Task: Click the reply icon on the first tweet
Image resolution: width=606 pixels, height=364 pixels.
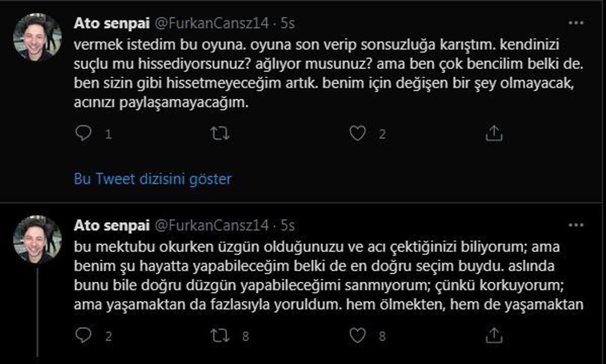Action: 83,133
